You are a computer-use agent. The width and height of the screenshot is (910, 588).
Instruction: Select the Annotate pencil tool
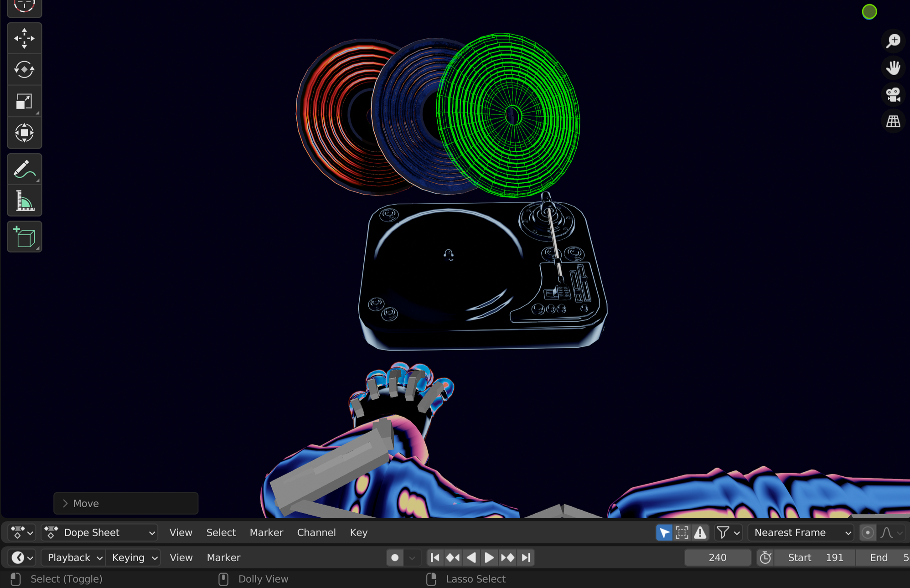pos(24,169)
